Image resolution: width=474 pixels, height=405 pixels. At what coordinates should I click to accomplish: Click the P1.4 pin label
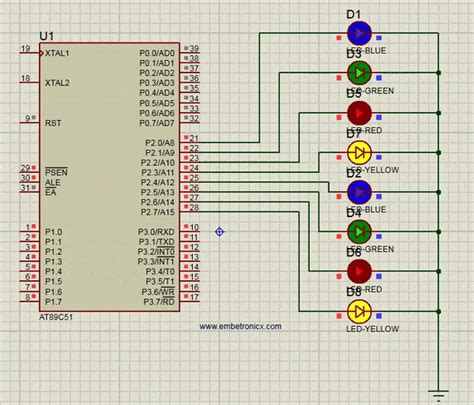tap(53, 272)
